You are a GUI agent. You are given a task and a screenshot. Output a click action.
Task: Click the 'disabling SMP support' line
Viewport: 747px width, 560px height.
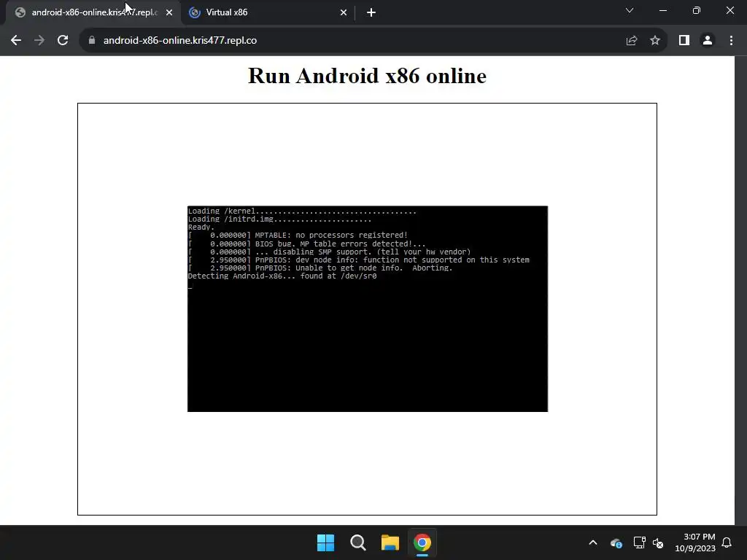[329, 252]
